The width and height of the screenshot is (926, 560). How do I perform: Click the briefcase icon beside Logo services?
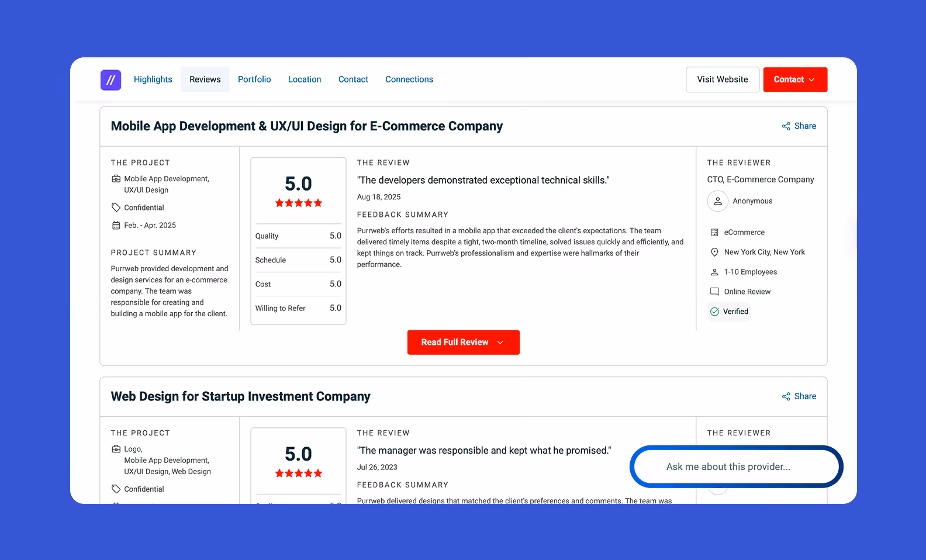(x=116, y=449)
